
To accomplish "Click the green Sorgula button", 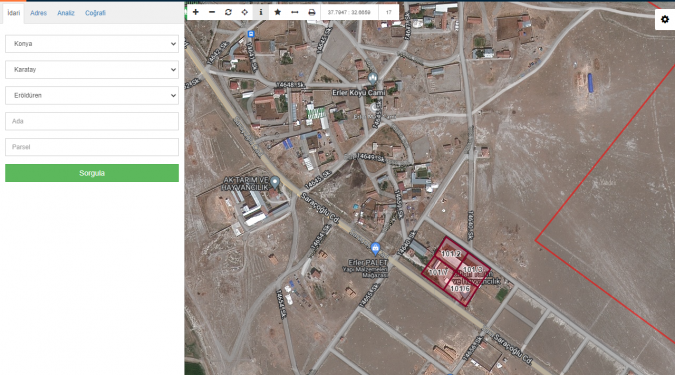I will pos(92,173).
